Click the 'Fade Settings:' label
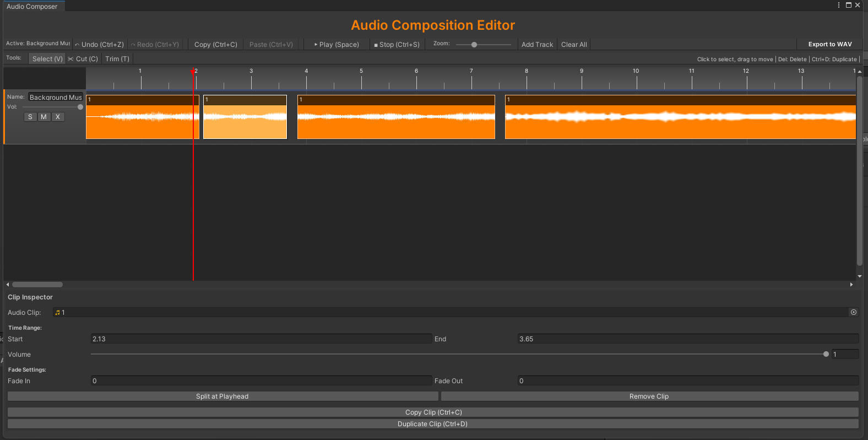This screenshot has height=440, width=868. click(27, 370)
